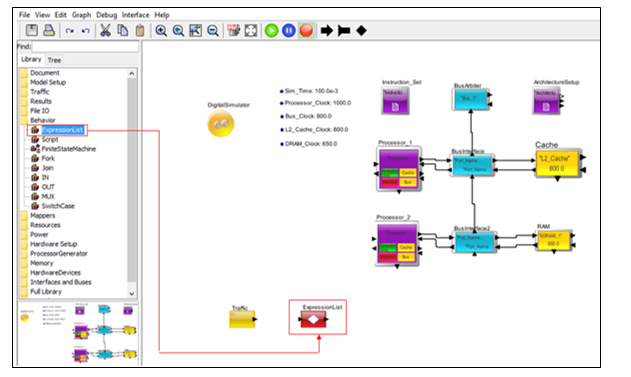The width and height of the screenshot is (631, 377).
Task: Click the library scrollbar down arrow
Action: (132, 293)
